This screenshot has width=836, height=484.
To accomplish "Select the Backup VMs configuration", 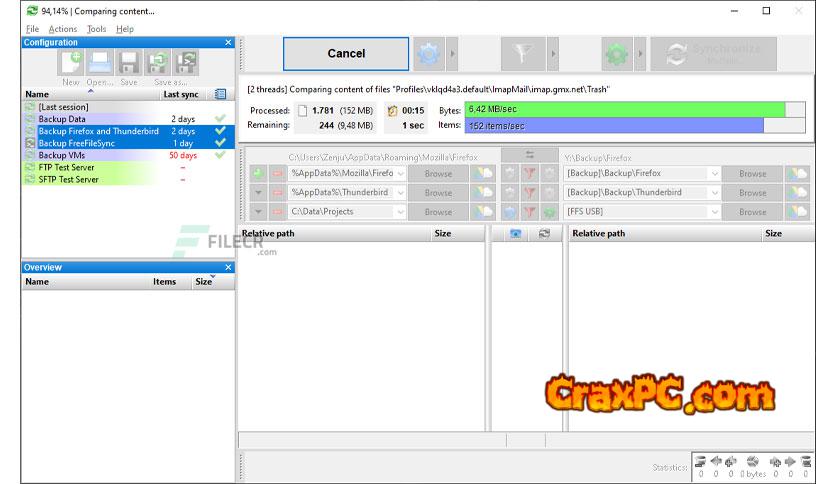I will [128, 155].
